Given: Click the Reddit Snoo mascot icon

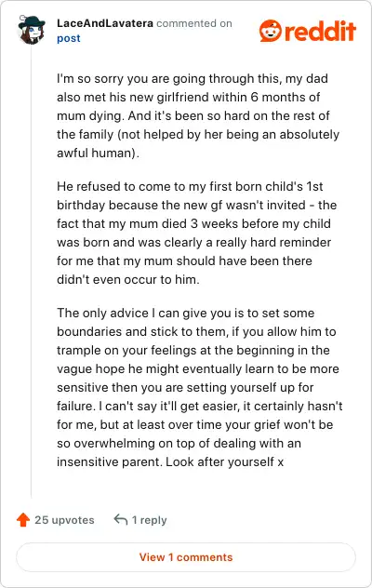Looking at the screenshot, I should click(x=270, y=31).
